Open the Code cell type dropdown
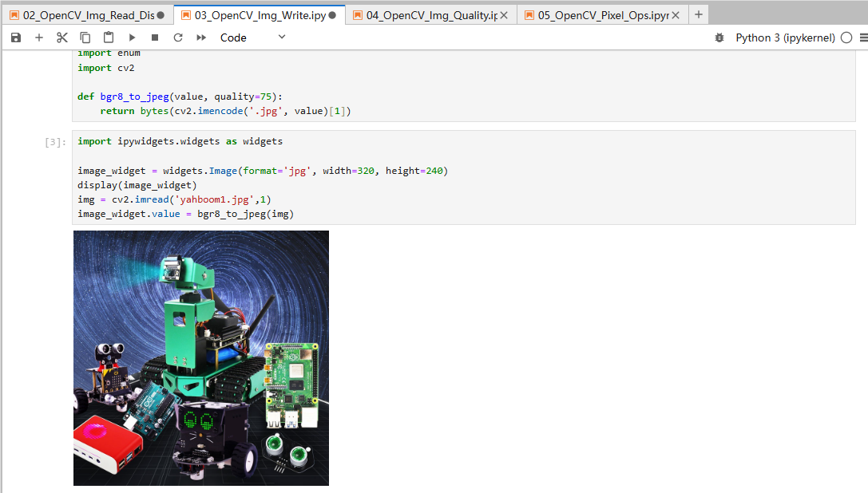This screenshot has width=868, height=493. pyautogui.click(x=252, y=37)
